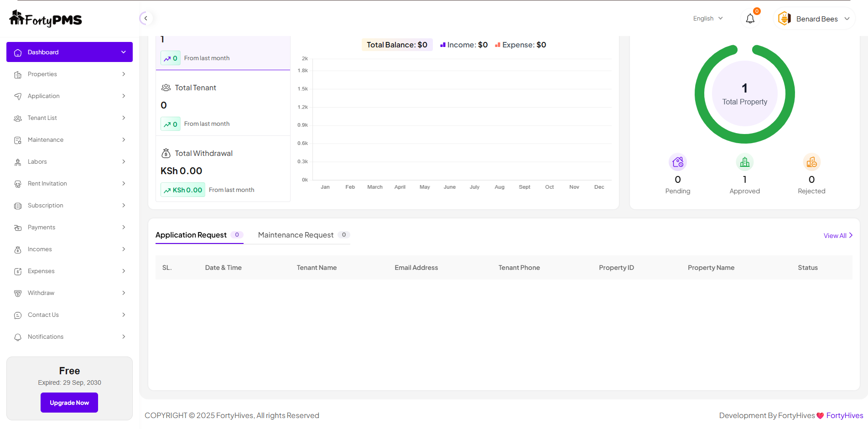Click the Total Tenant people icon
The image size is (868, 429).
coord(166,88)
